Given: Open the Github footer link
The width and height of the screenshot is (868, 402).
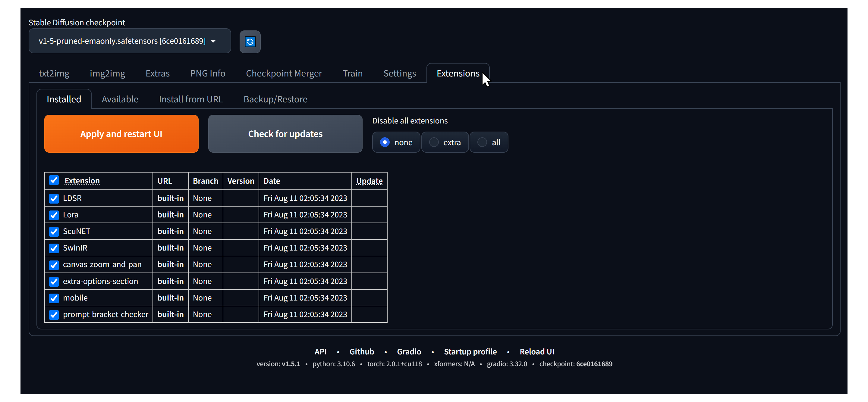Looking at the screenshot, I should [x=362, y=351].
